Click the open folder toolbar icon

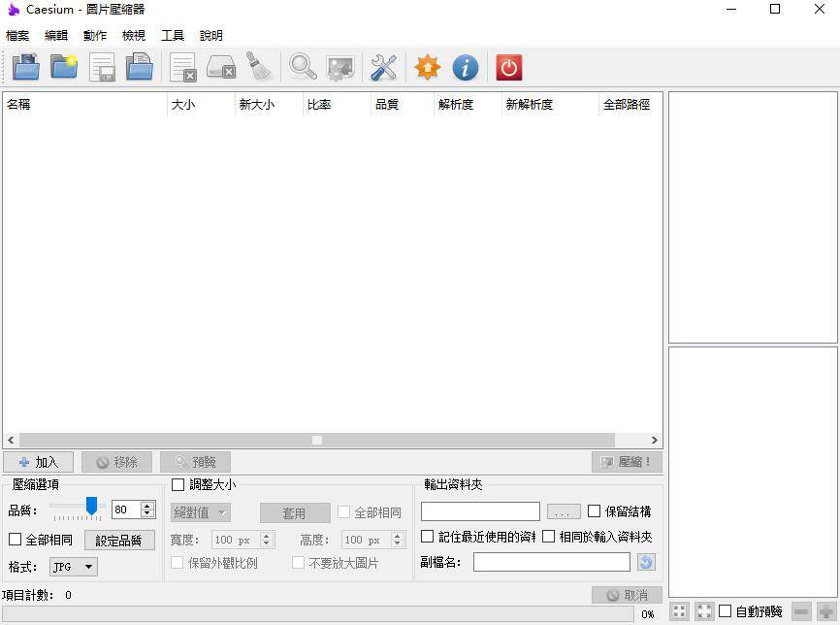tap(64, 68)
